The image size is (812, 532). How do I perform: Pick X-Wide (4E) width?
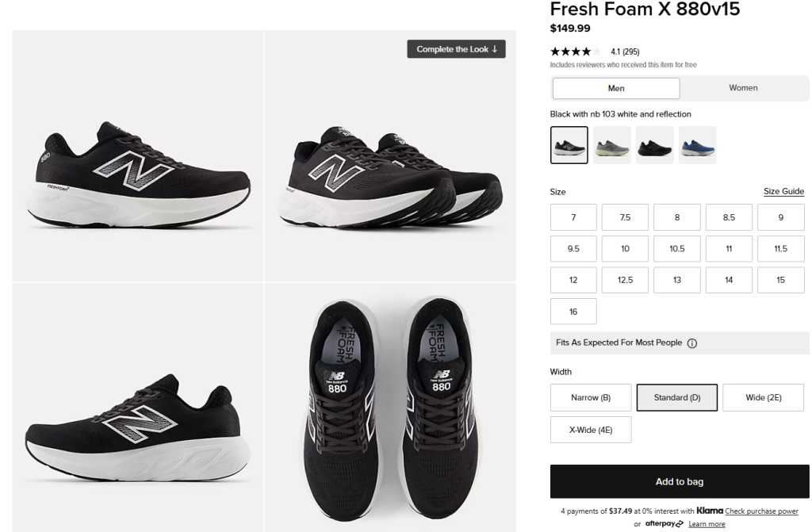(591, 430)
